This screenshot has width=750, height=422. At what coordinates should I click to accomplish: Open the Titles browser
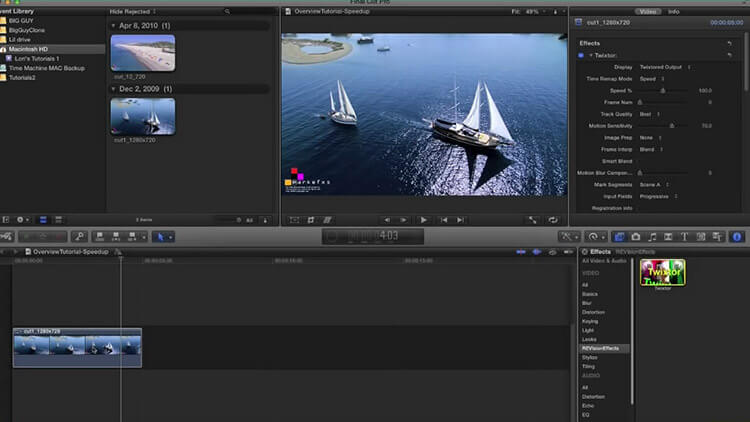point(684,236)
